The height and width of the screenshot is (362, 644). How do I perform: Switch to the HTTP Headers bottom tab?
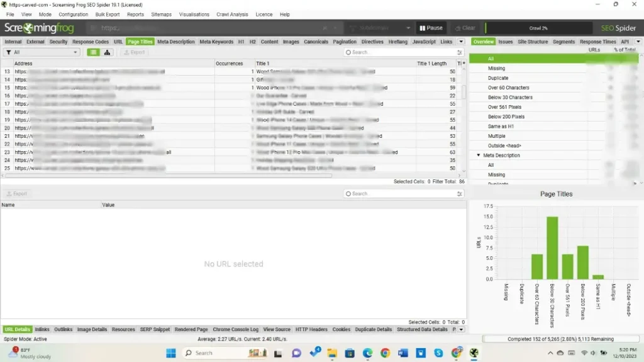[x=311, y=329]
